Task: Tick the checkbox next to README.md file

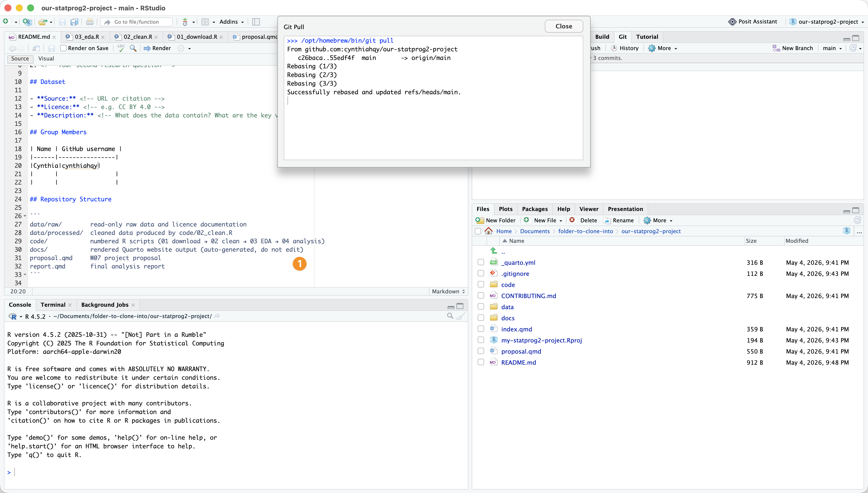Action: (481, 362)
